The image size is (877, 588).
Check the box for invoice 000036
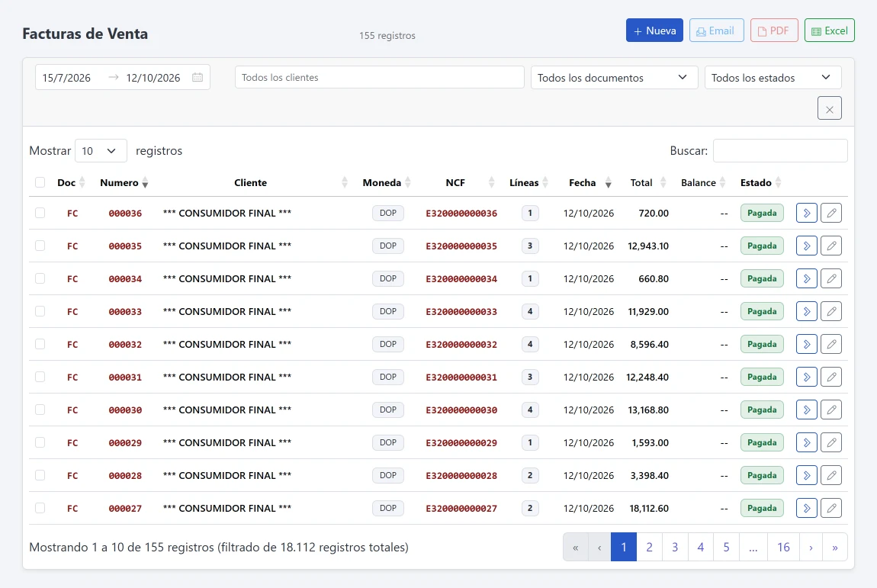coord(40,213)
